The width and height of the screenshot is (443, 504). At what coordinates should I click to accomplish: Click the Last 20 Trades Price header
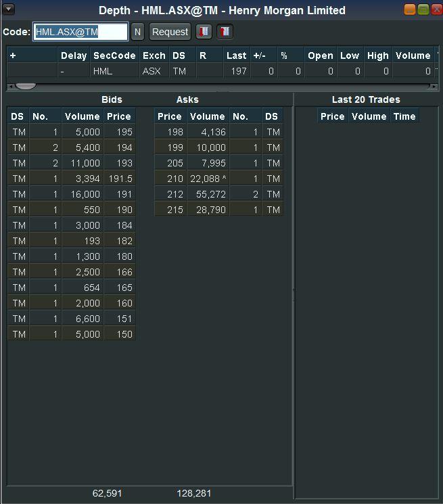point(333,116)
